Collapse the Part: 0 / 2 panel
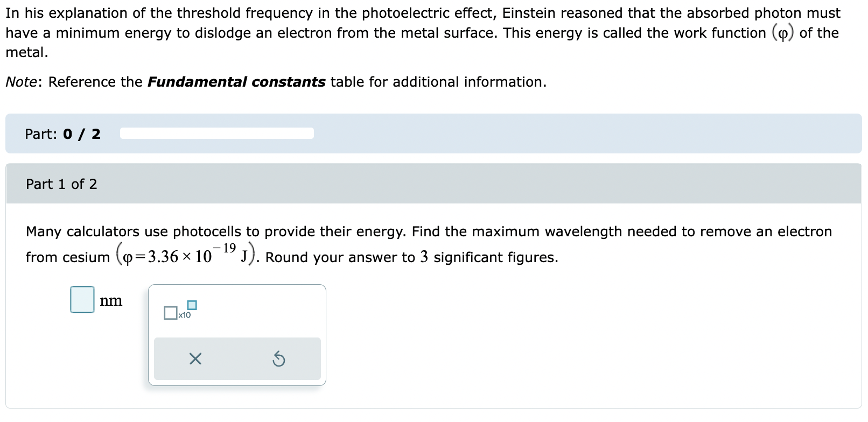Image resolution: width=868 pixels, height=422 pixels. (x=64, y=134)
